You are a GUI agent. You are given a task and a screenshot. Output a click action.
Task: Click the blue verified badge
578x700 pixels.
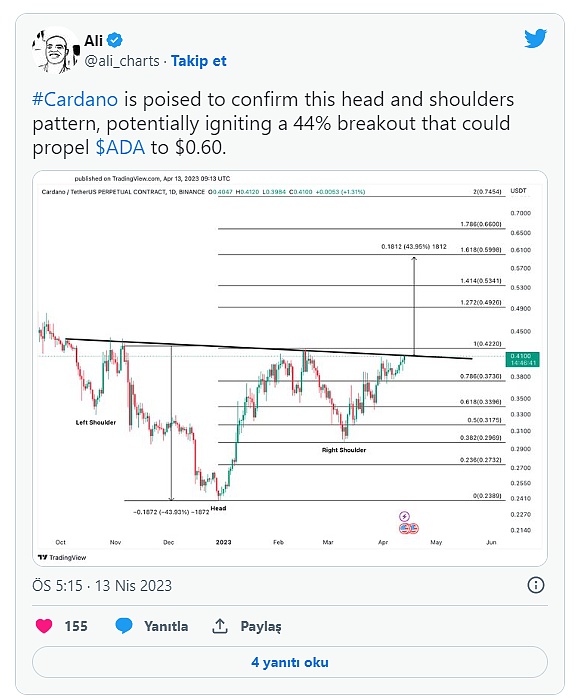[x=115, y=40]
